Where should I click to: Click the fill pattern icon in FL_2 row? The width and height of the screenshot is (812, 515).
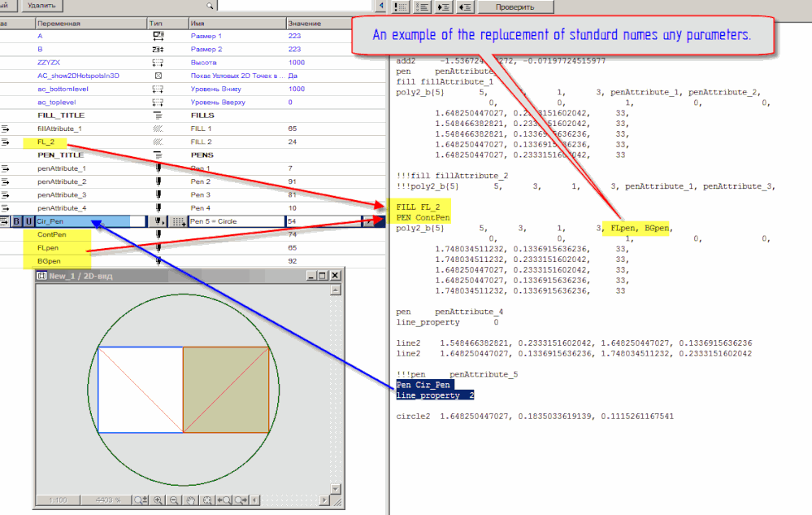click(x=158, y=142)
